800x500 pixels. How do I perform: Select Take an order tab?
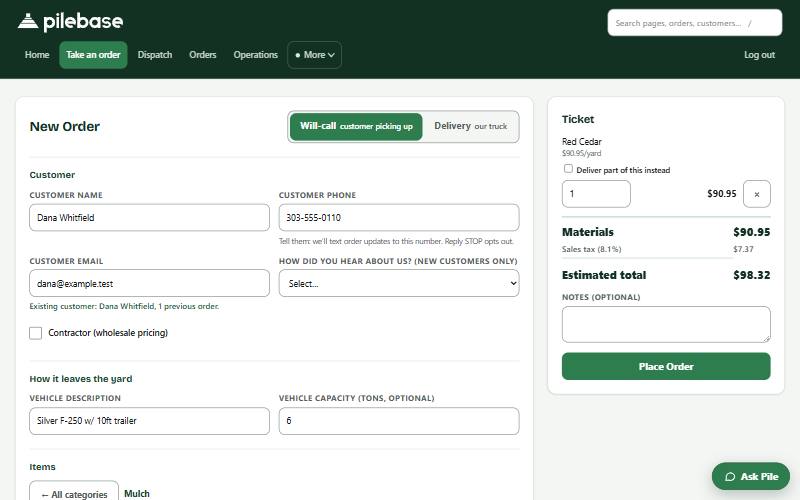tap(93, 55)
